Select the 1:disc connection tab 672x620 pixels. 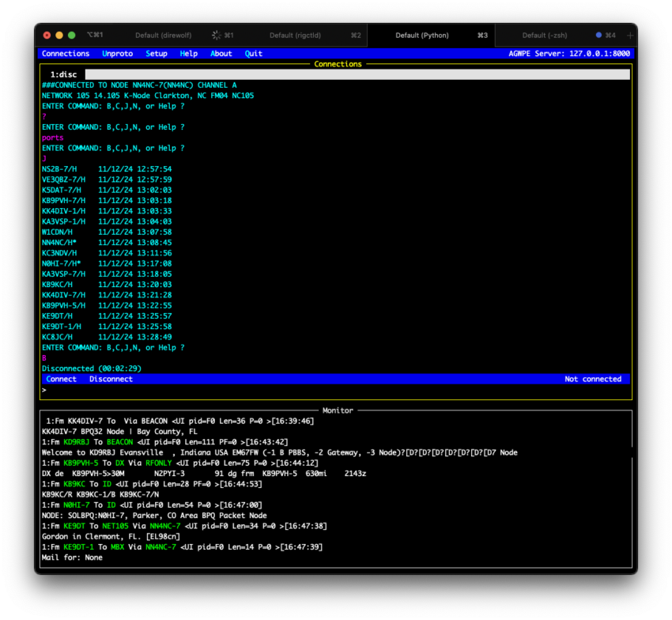click(x=62, y=74)
